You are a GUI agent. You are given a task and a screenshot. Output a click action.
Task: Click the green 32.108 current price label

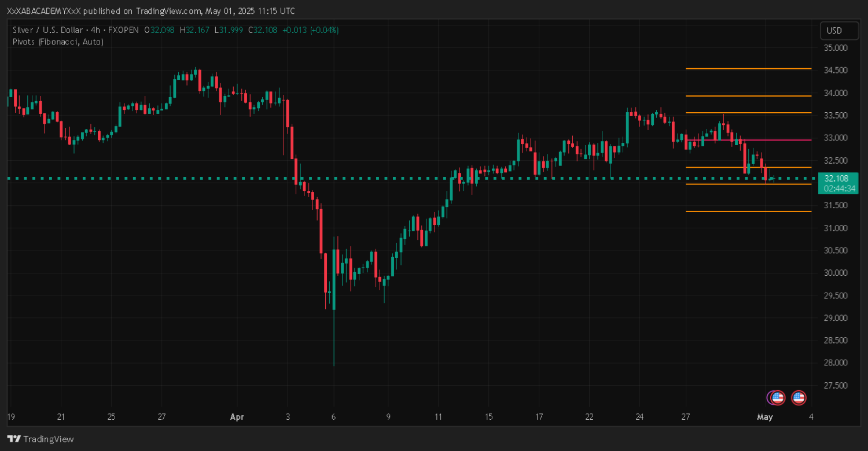[x=837, y=179]
